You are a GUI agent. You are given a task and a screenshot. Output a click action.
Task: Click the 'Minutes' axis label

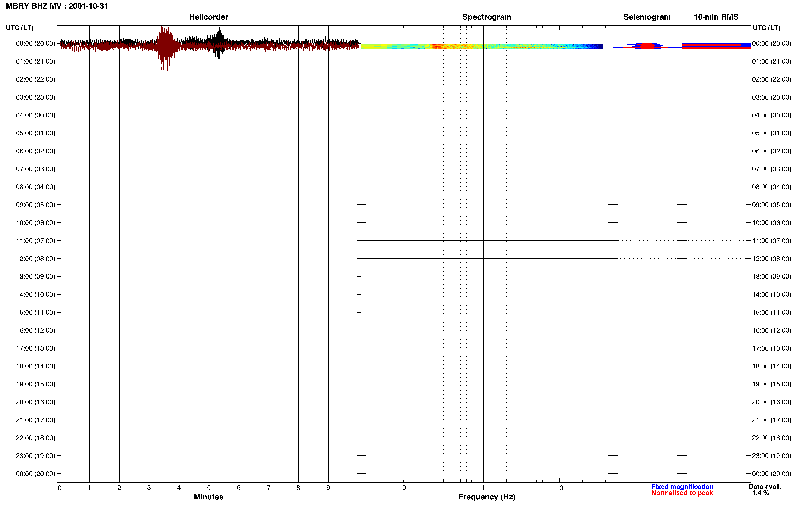click(x=209, y=497)
